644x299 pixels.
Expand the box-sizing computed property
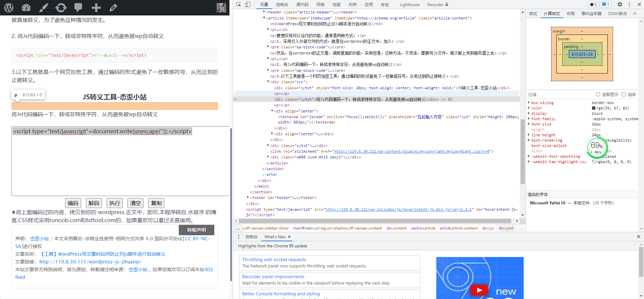(x=529, y=103)
